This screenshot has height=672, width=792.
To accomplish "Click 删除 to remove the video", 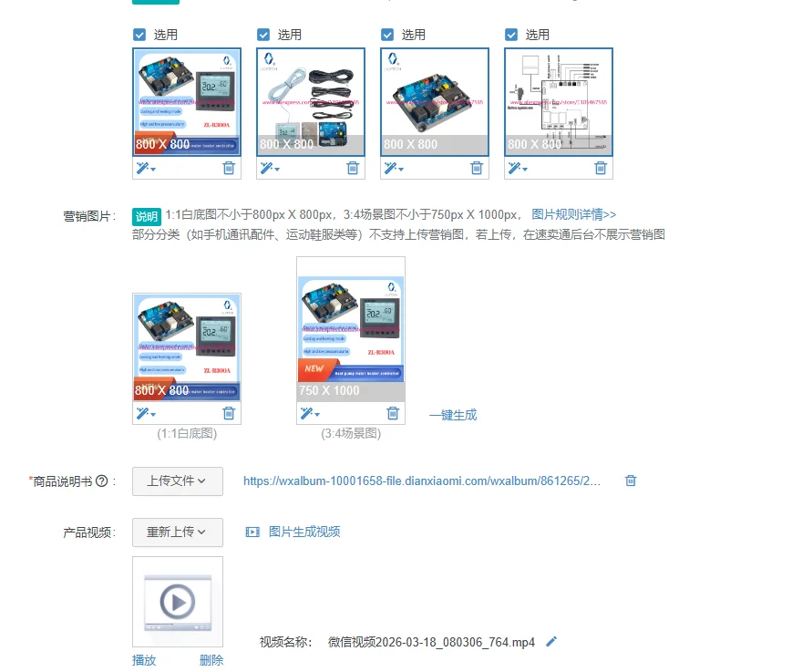I will click(211, 660).
